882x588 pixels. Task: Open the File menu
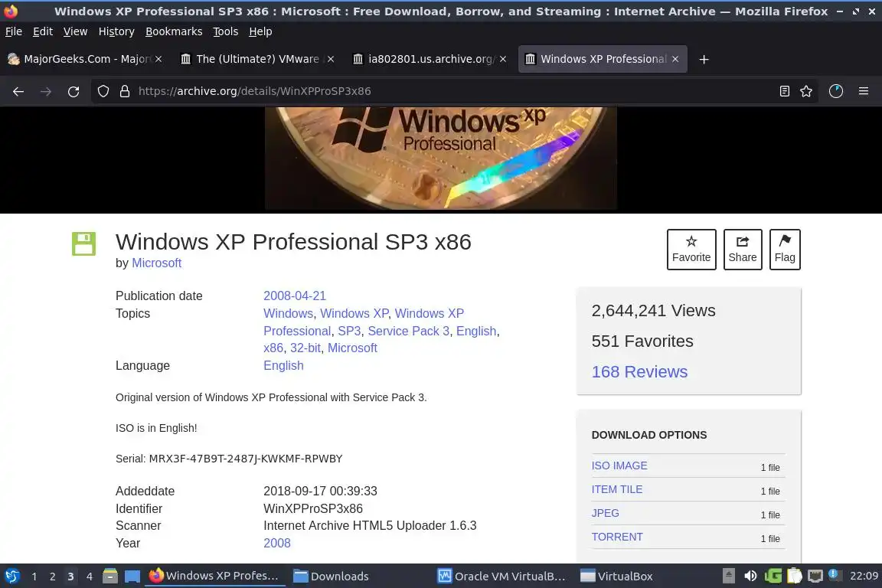point(14,31)
